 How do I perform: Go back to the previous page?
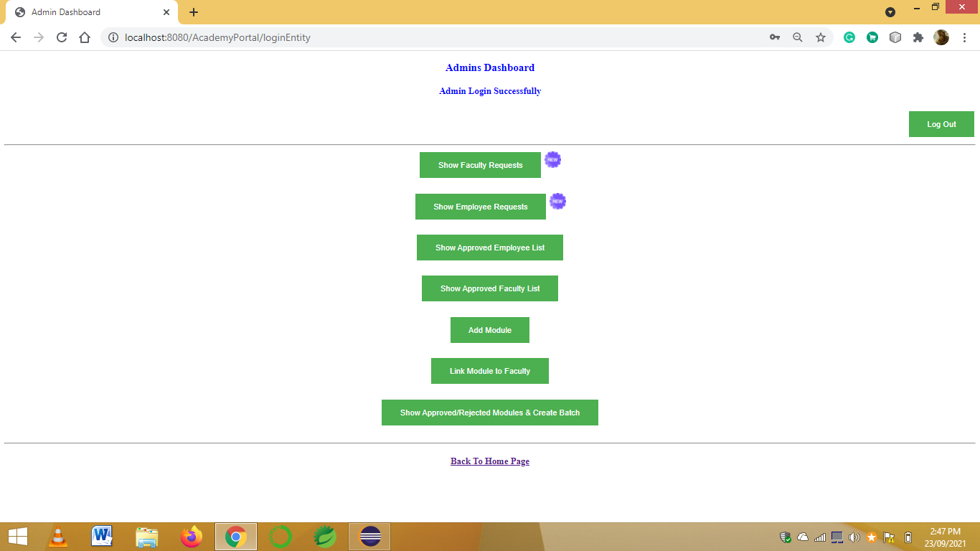(x=16, y=37)
